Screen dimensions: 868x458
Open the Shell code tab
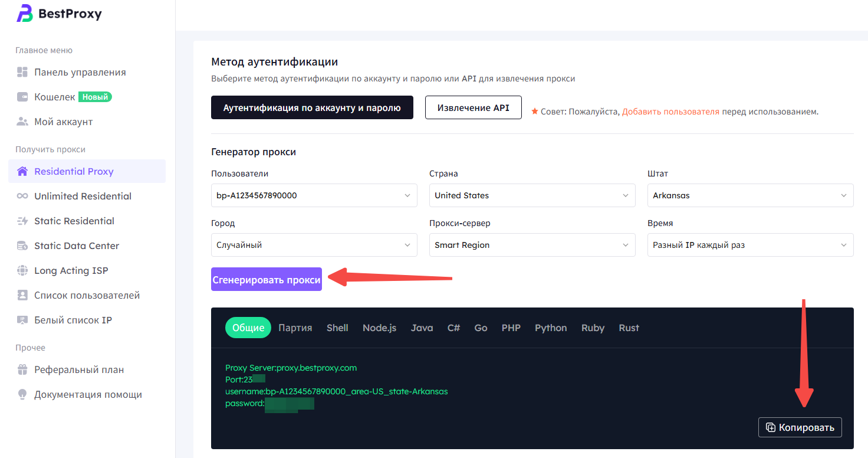pos(337,328)
